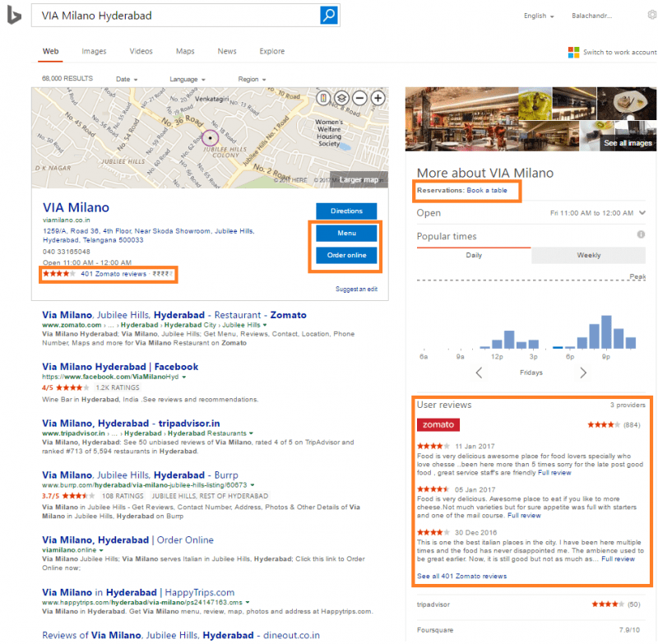The width and height of the screenshot is (658, 644).
Task: Open Via Milano Hyderabad Facebook result
Action: 120,367
